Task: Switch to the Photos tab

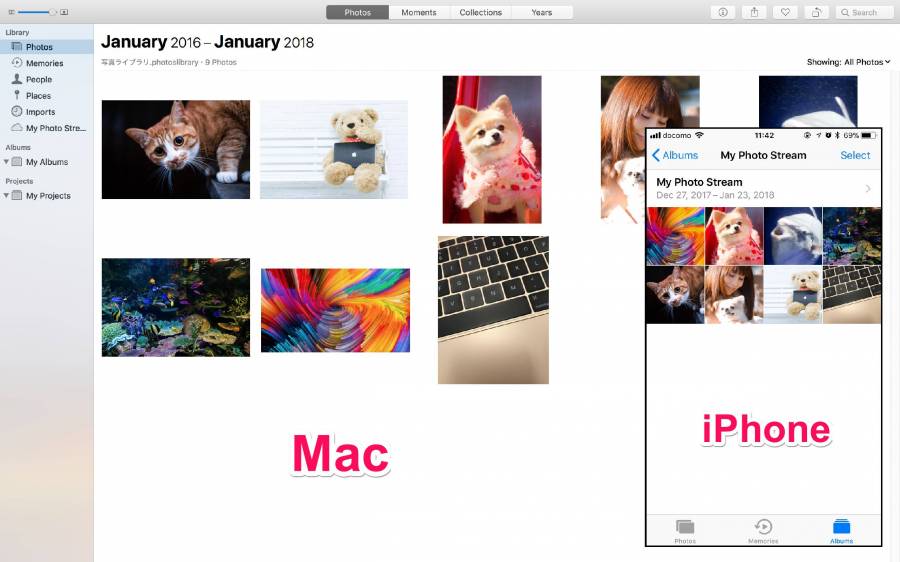Action: point(357,12)
